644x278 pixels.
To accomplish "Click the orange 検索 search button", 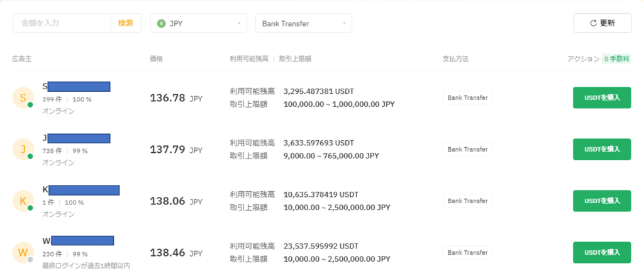I will click(126, 23).
